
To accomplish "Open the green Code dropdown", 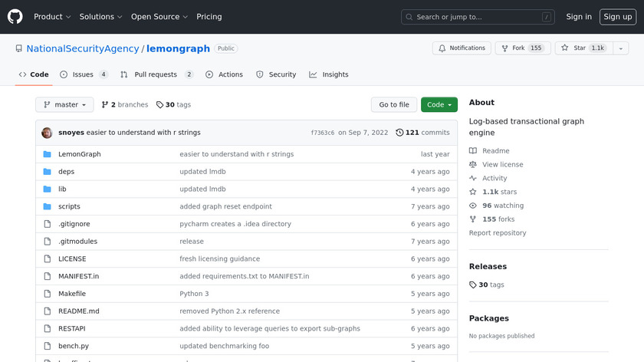I will [439, 104].
